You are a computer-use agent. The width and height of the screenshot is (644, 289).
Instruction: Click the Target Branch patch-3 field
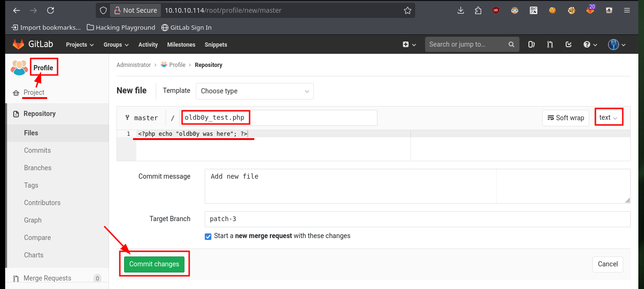click(x=418, y=219)
